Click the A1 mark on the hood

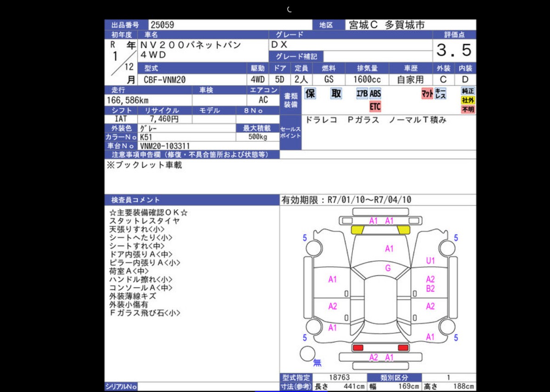pos(389,249)
